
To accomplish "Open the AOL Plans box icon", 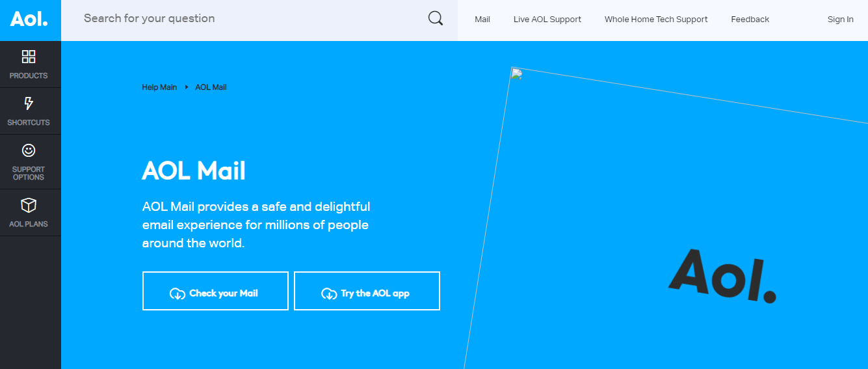I will click(29, 206).
